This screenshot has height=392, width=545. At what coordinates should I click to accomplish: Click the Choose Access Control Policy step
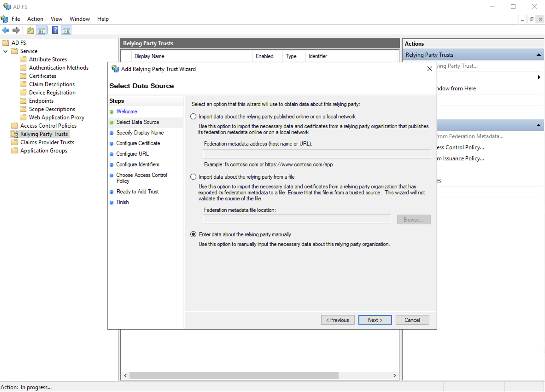point(141,178)
